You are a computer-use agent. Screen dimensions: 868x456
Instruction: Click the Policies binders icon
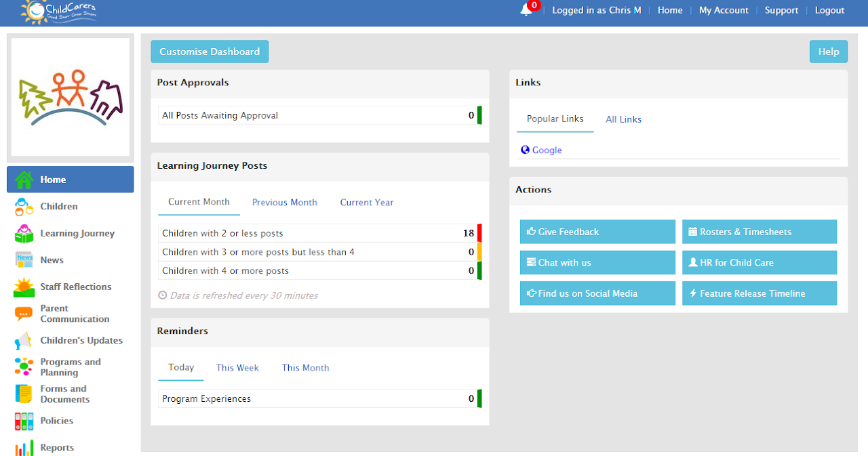tap(24, 421)
